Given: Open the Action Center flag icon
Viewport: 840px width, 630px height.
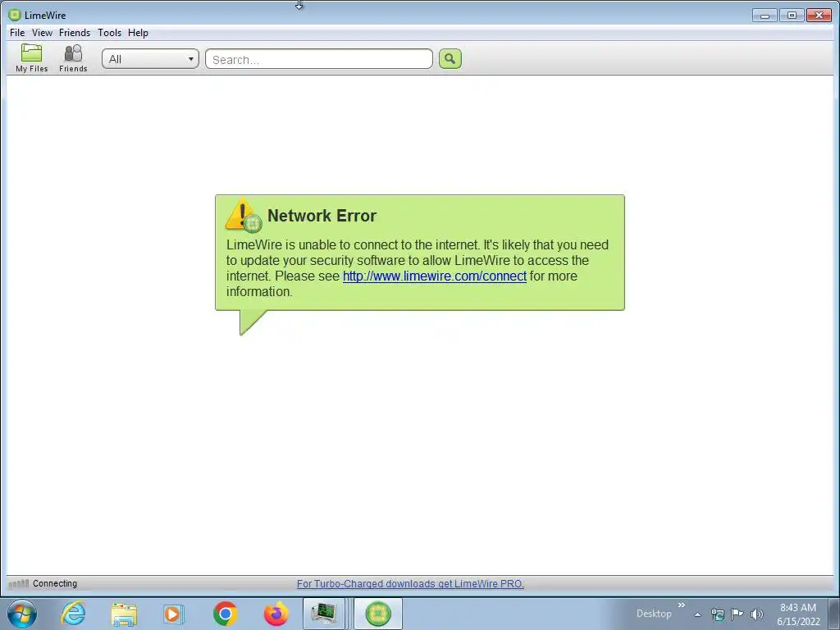Looking at the screenshot, I should 737,614.
